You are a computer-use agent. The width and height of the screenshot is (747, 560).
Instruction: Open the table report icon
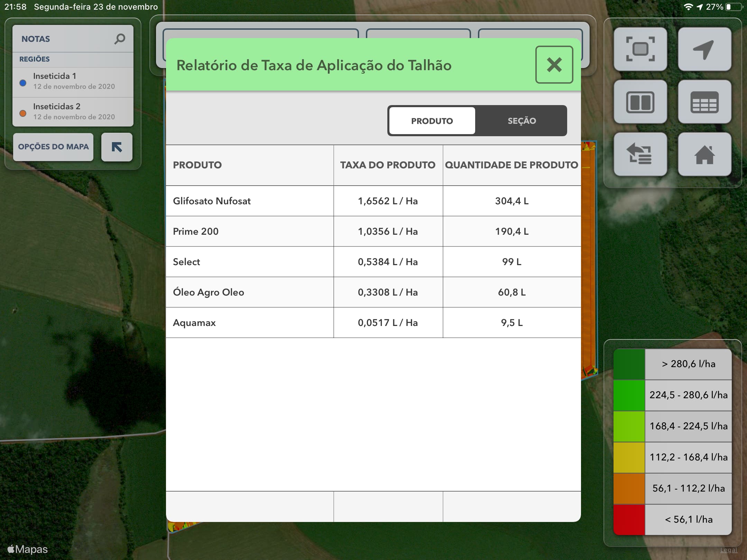[x=704, y=102]
